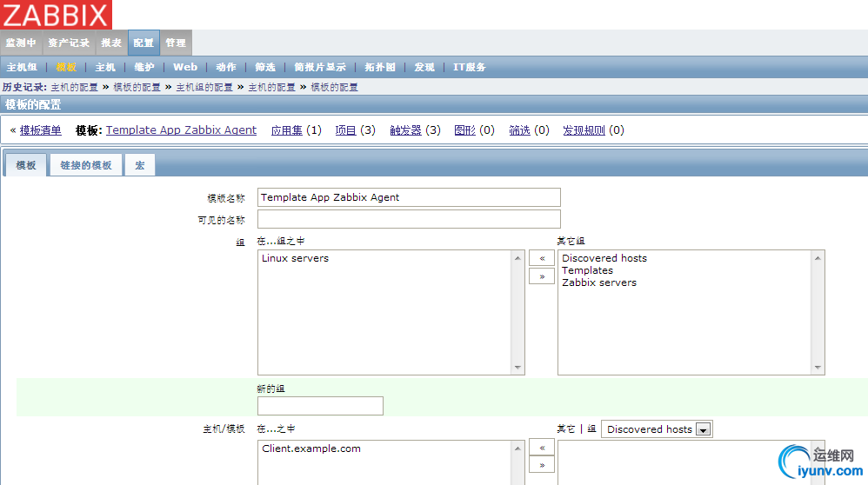
Task: Select Templates in other groups list
Action: point(587,270)
